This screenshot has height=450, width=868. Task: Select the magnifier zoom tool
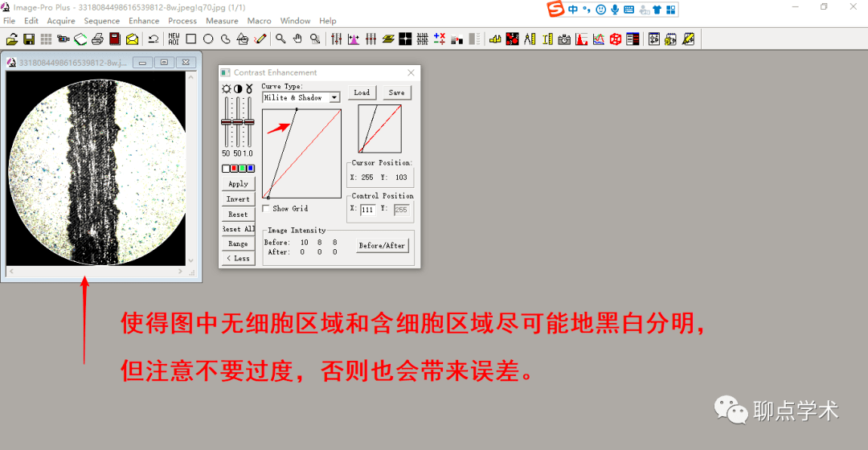[280, 39]
